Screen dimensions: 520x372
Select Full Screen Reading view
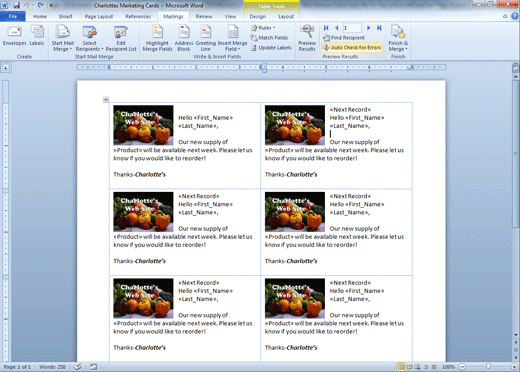409,367
